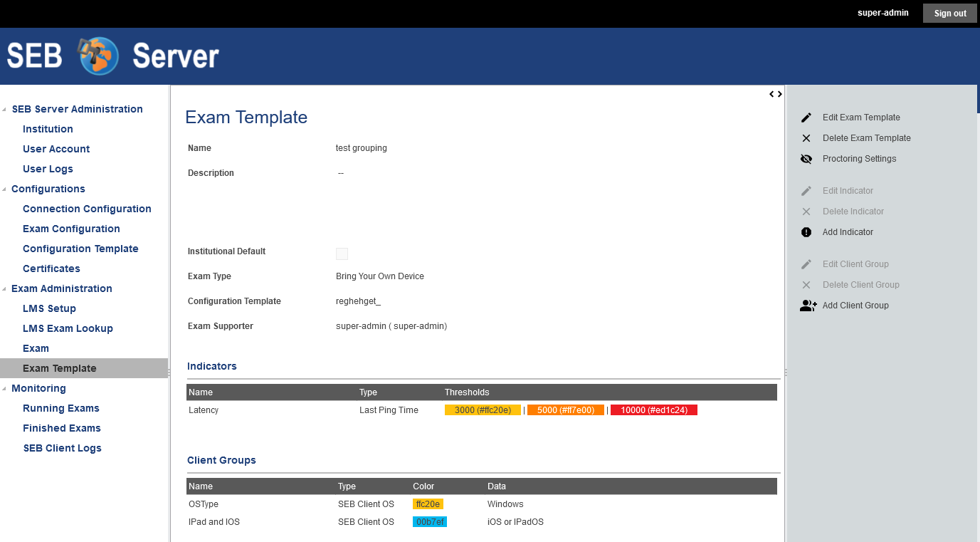Click the SEB Server globe logo
Viewport: 980px width, 542px height.
tap(99, 56)
